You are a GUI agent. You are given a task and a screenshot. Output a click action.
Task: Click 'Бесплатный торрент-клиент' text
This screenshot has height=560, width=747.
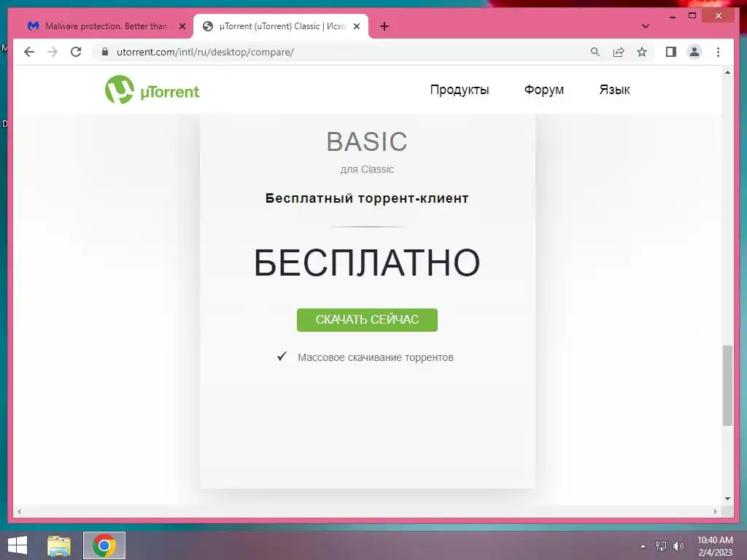click(367, 198)
